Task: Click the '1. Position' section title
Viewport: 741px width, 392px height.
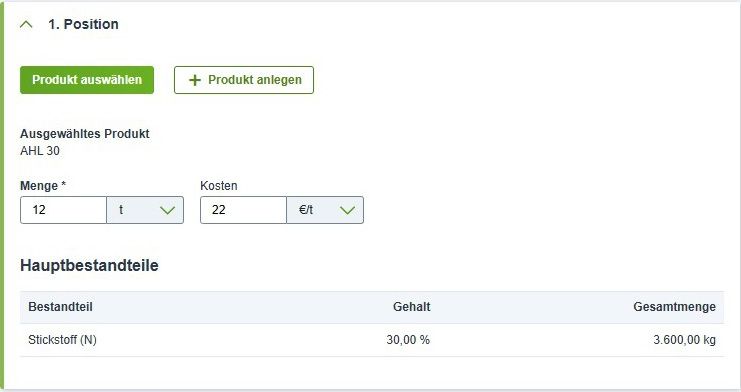Action: tap(83, 24)
